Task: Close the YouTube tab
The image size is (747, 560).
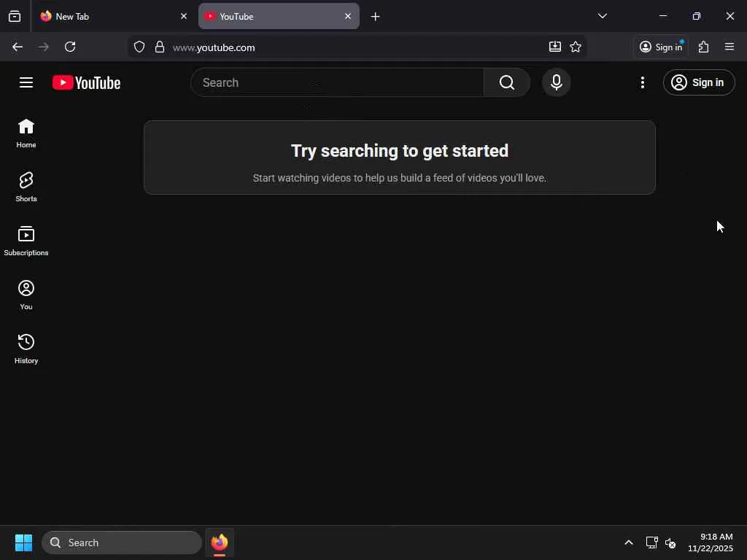Action: pos(348,16)
